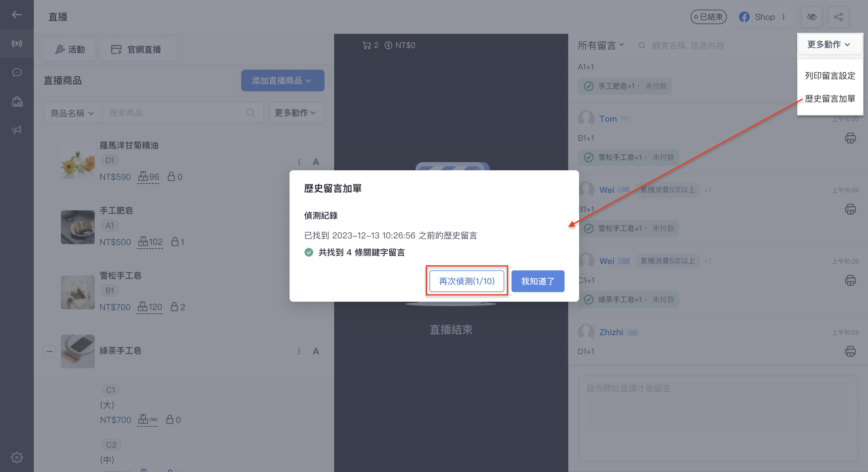Click the comment search magnifier icon
868x472 pixels.
(642, 46)
